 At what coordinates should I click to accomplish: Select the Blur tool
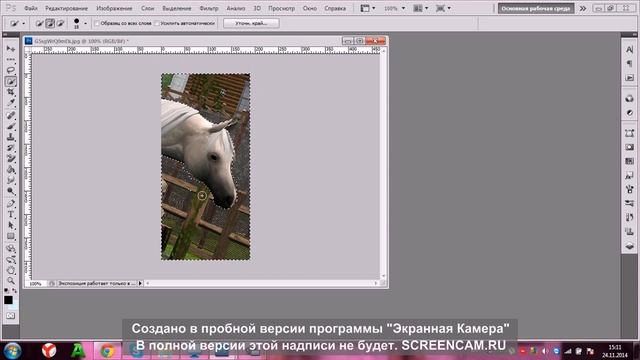click(11, 180)
